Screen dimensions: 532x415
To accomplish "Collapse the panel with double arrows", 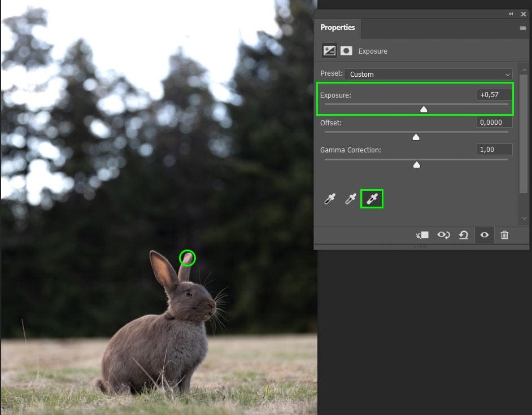I will click(x=511, y=14).
